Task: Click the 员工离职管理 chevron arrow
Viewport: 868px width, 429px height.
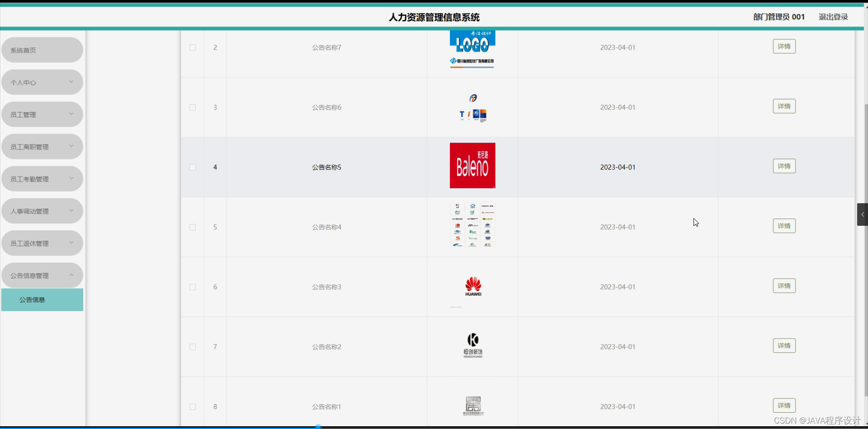Action: click(x=71, y=146)
